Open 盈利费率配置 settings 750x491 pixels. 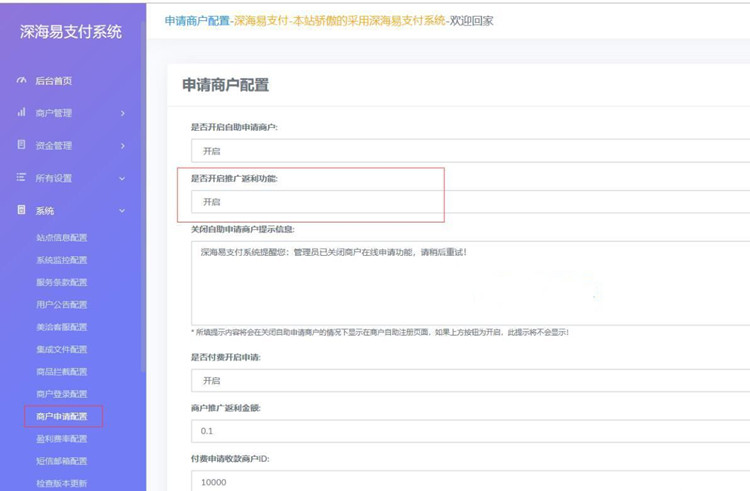(62, 439)
